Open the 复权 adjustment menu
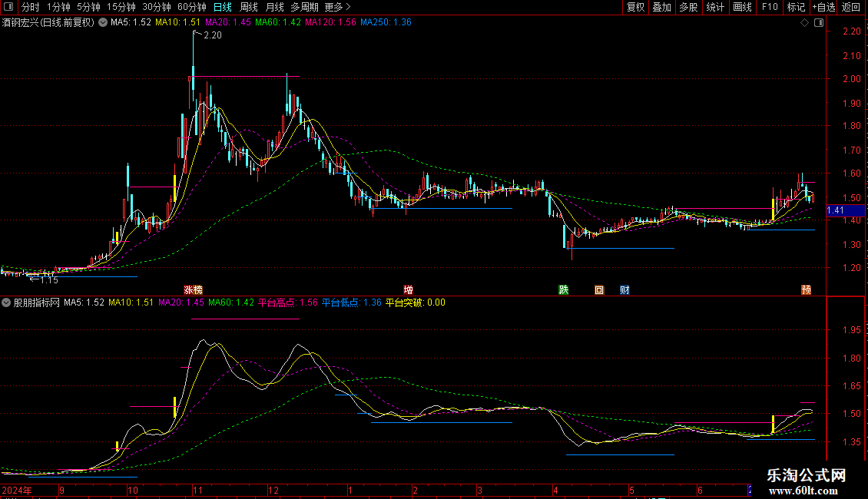The height and width of the screenshot is (499, 868). 635,7
